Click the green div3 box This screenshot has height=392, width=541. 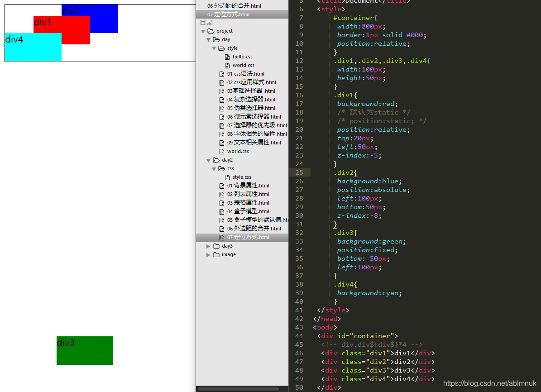85,350
